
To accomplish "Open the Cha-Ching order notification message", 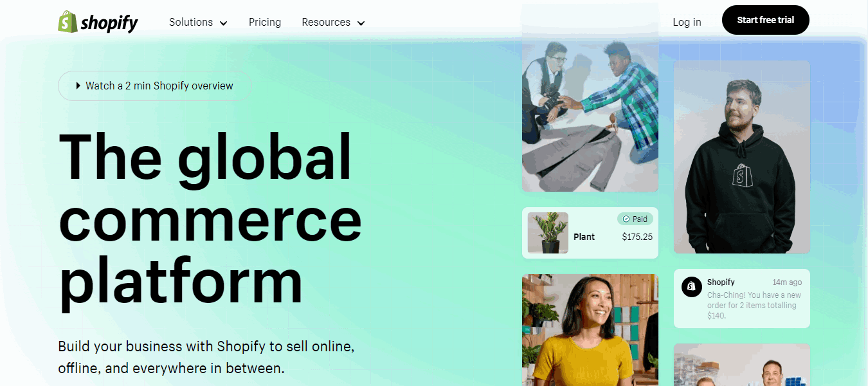I will 754,306.
